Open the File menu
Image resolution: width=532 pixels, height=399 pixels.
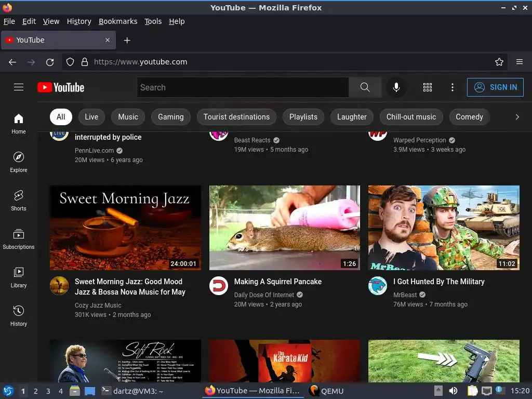9,21
